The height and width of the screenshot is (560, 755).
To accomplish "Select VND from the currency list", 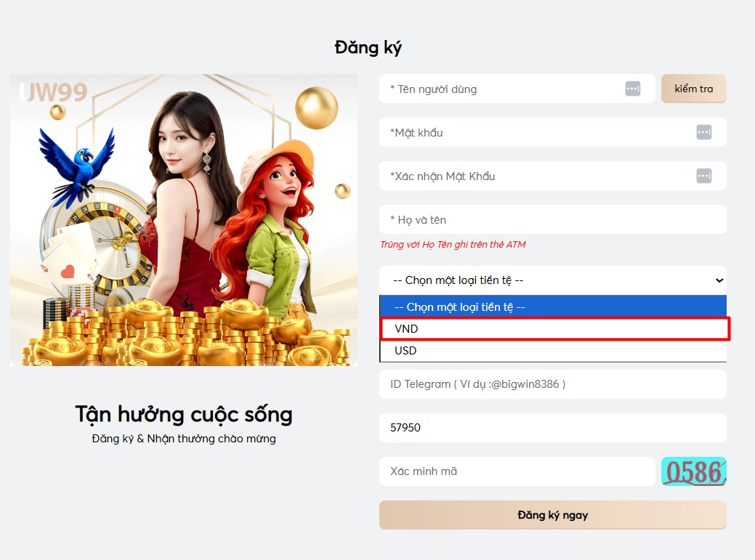I will 554,329.
